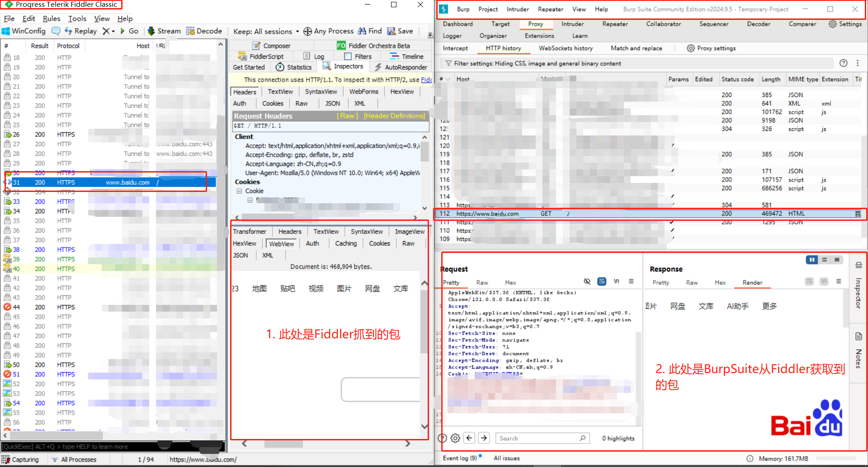
Task: Switch to the WebView response tab
Action: (x=282, y=244)
